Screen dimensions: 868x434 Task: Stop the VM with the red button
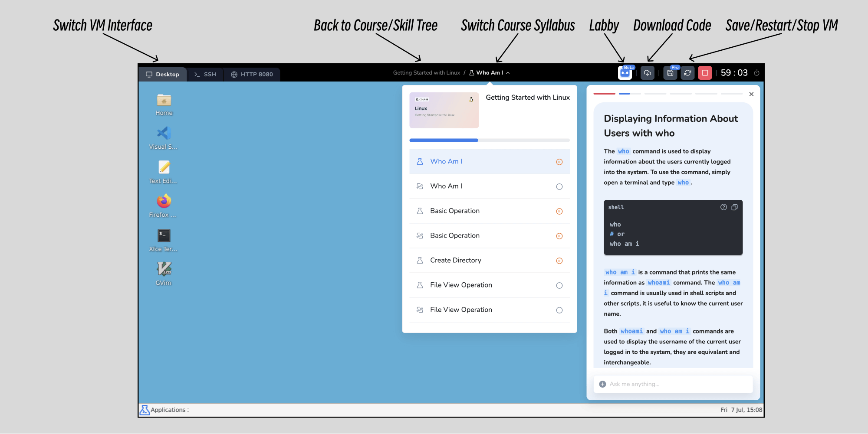705,73
